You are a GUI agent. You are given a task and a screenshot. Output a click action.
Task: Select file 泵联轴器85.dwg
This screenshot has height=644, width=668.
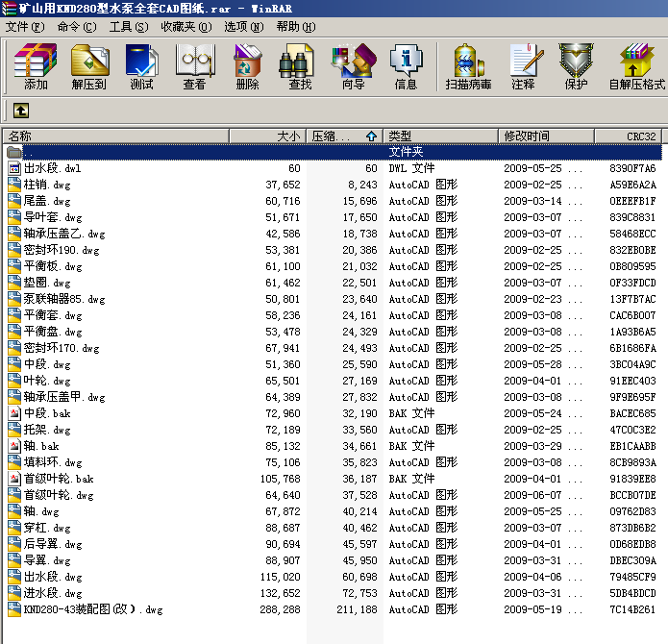[x=64, y=299]
